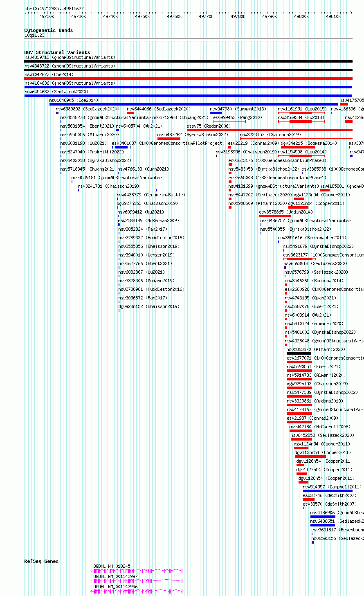Click the nsv4343722 variant label
Viewport: 364px width, 596px height.
(x=70, y=66)
